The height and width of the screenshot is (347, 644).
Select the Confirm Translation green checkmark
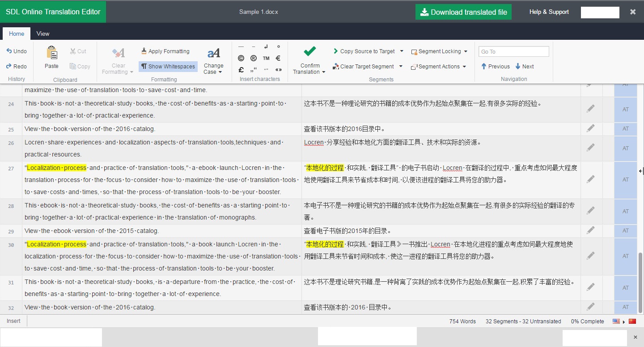(309, 51)
